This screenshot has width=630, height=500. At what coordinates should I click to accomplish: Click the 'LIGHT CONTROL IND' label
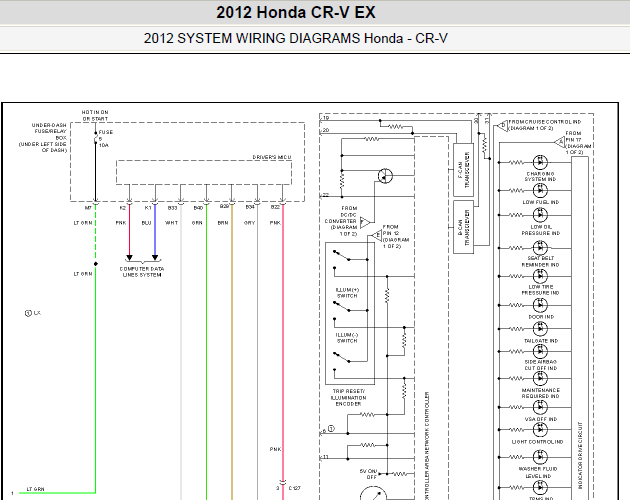point(538,442)
